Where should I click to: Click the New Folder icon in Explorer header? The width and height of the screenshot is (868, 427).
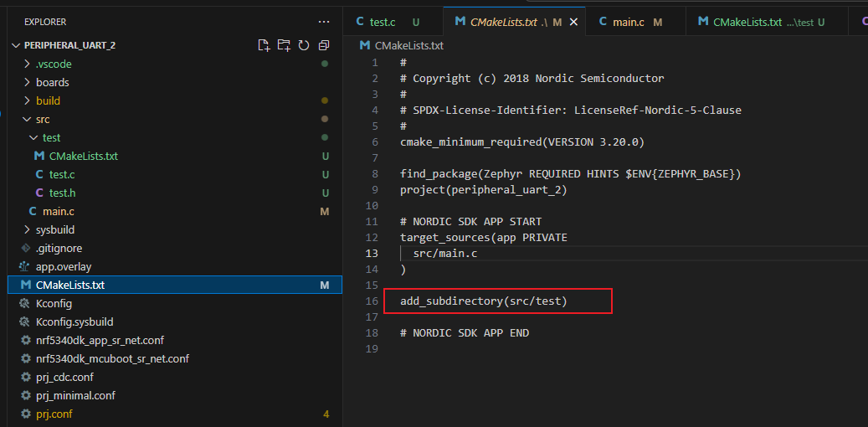284,45
